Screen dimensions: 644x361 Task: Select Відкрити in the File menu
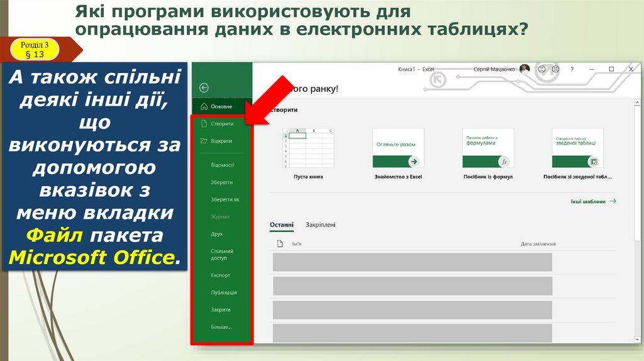pyautogui.click(x=222, y=141)
